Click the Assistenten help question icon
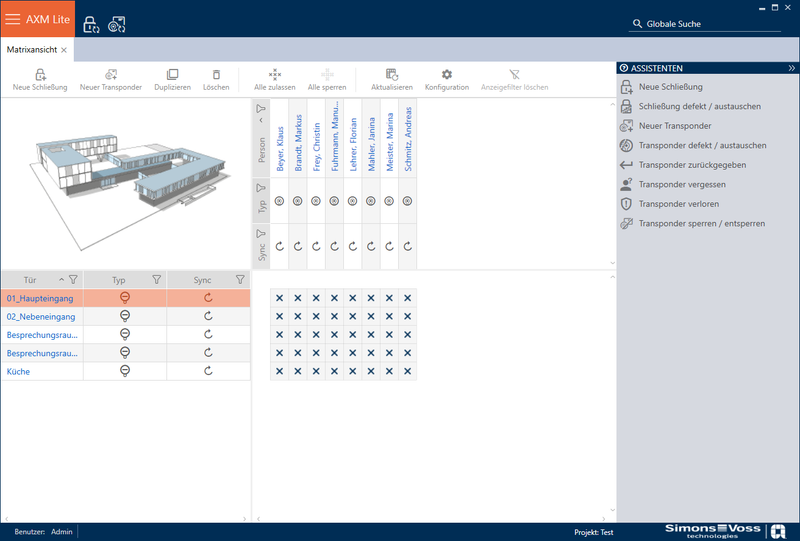The width and height of the screenshot is (800, 541). click(x=623, y=68)
